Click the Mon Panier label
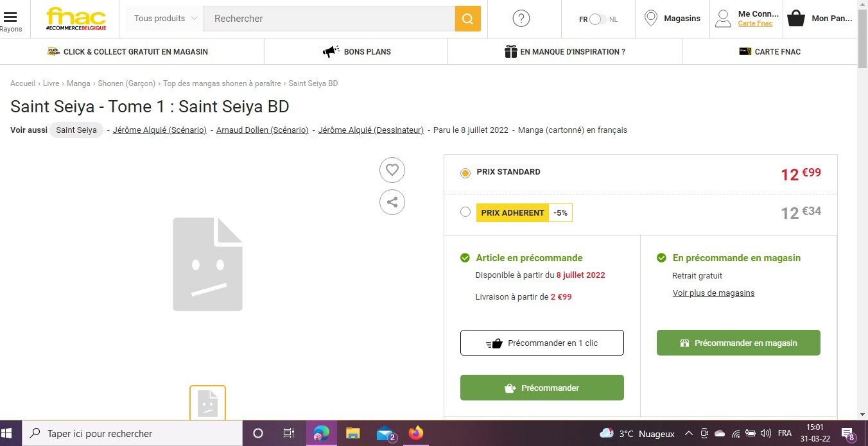 coord(832,19)
